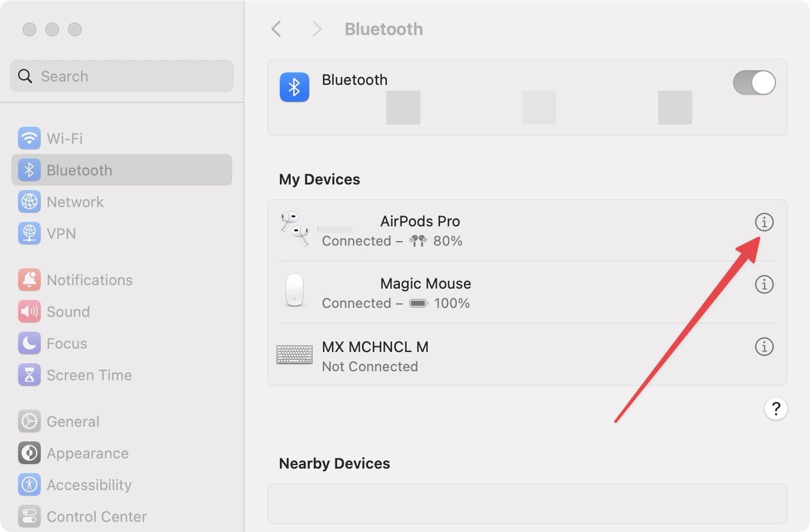Open Notifications settings pane
810x532 pixels.
[89, 280]
